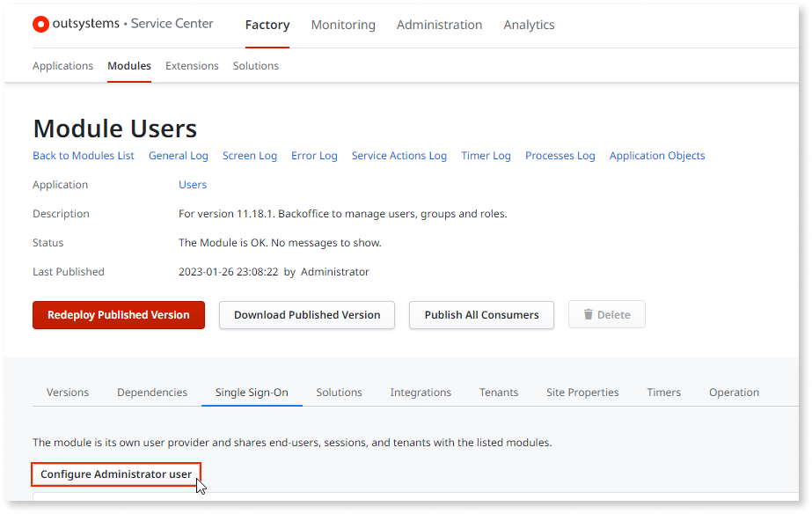Screen dimensions: 812x514
Task: Open the General Log link
Action: coord(178,156)
